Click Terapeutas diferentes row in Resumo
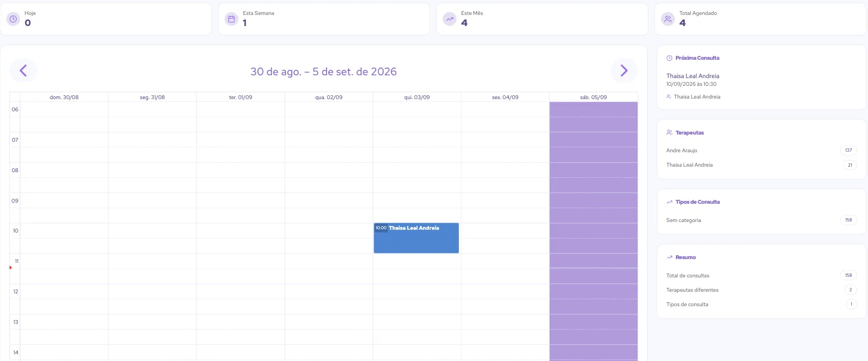Viewport: 868px width, 361px height. click(762, 290)
